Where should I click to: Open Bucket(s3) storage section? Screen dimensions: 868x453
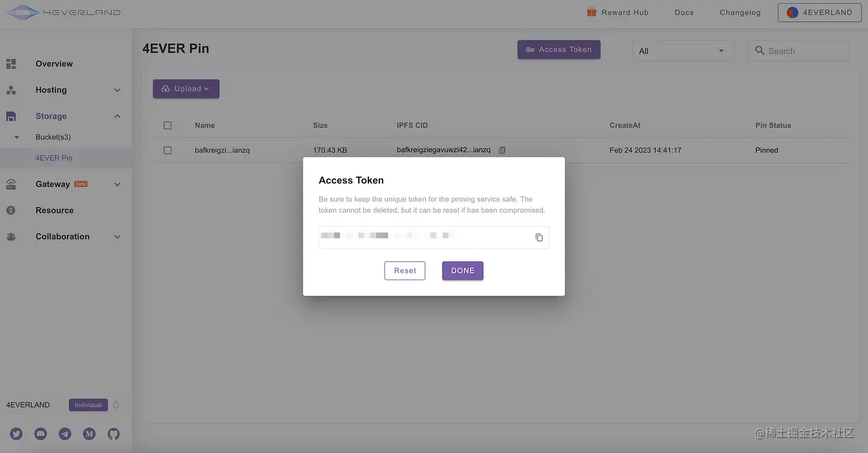(x=53, y=137)
